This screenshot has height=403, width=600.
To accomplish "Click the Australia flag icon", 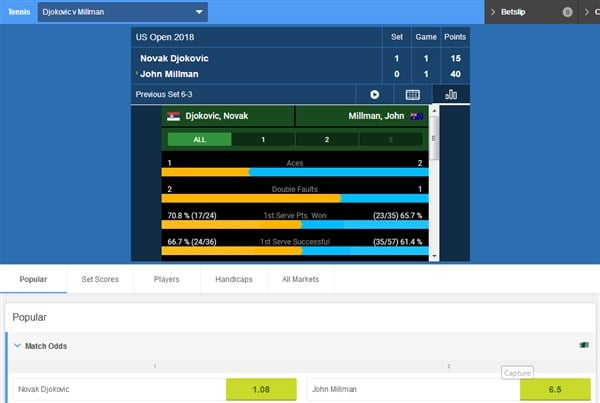I will coord(416,116).
